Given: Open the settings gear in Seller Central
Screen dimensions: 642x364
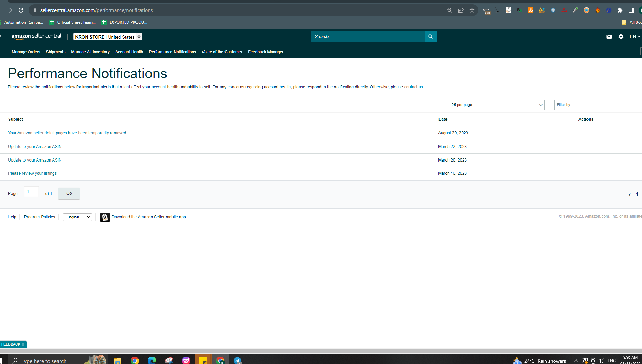Looking at the screenshot, I should (x=621, y=36).
